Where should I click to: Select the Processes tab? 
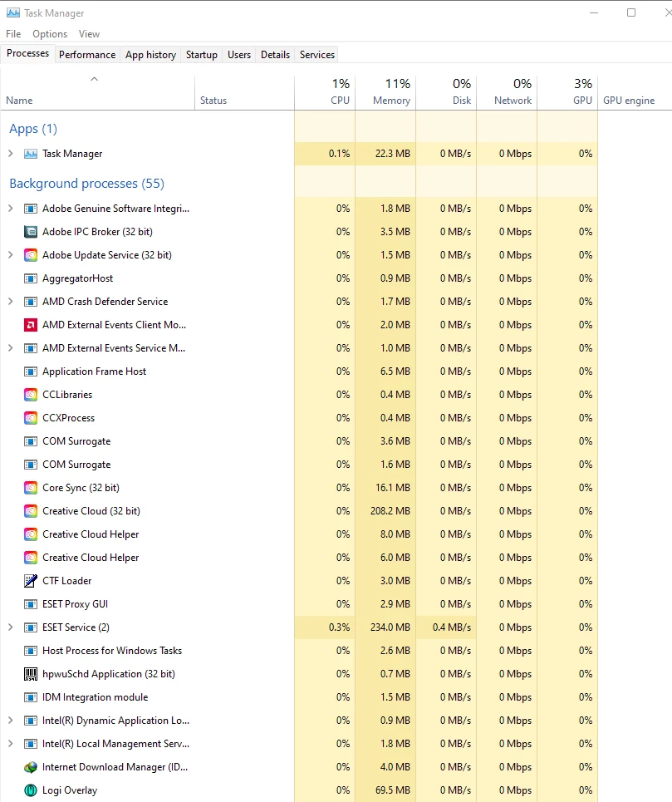click(x=27, y=53)
